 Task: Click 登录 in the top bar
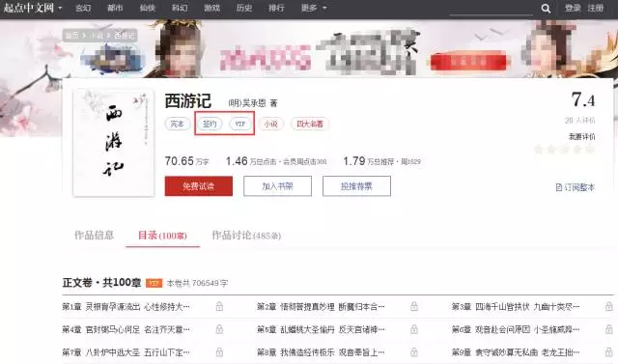[x=573, y=8]
